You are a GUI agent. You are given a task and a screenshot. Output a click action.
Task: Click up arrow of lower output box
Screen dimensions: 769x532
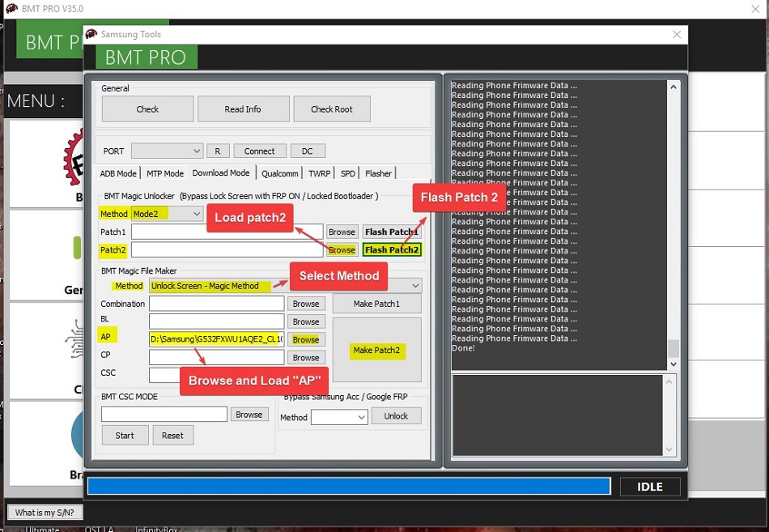point(669,381)
